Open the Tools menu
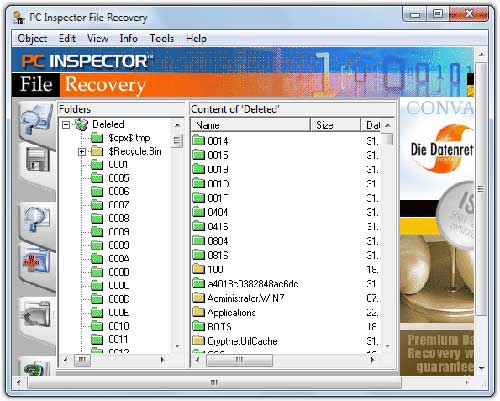The height and width of the screenshot is (401, 500). [x=161, y=38]
